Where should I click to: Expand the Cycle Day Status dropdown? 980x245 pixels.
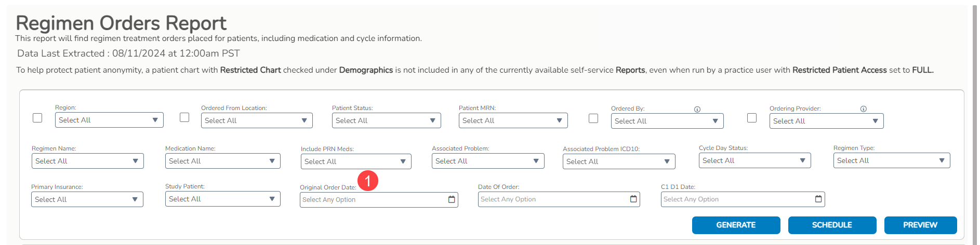click(x=754, y=160)
